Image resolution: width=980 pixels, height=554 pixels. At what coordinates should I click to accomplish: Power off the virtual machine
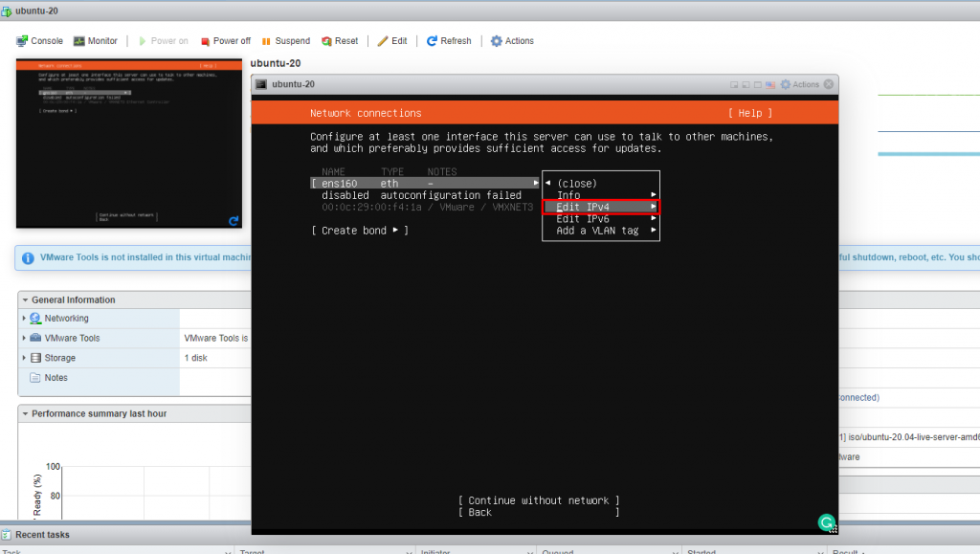pos(226,40)
